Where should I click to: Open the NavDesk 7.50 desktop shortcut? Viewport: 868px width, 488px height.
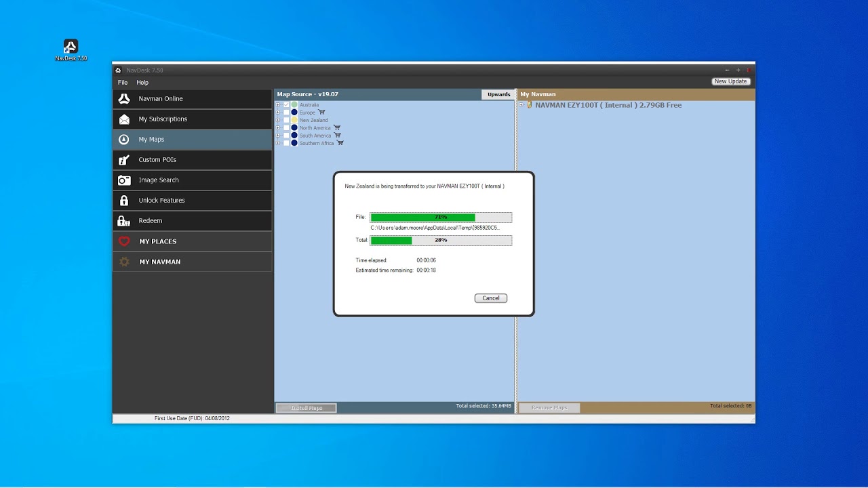[x=71, y=49]
